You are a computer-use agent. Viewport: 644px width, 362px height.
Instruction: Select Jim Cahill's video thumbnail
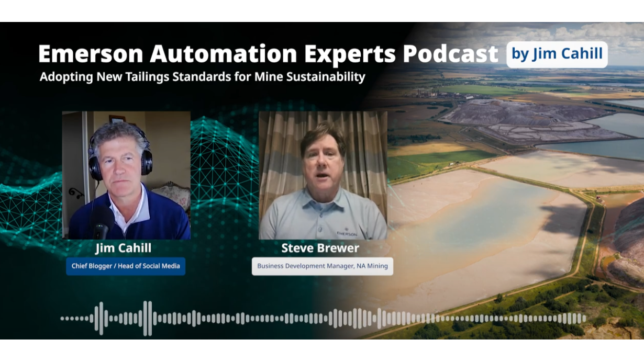[x=126, y=175]
